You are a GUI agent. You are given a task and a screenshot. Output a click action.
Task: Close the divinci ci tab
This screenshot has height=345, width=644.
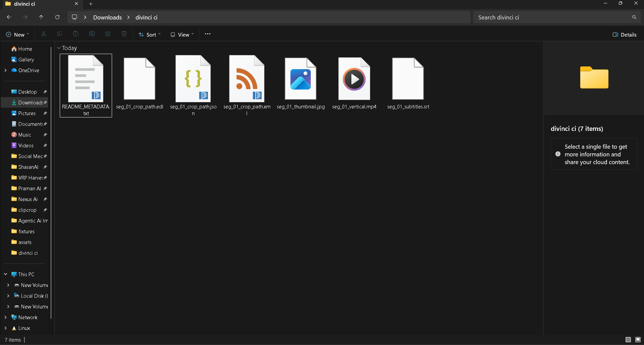pos(76,4)
